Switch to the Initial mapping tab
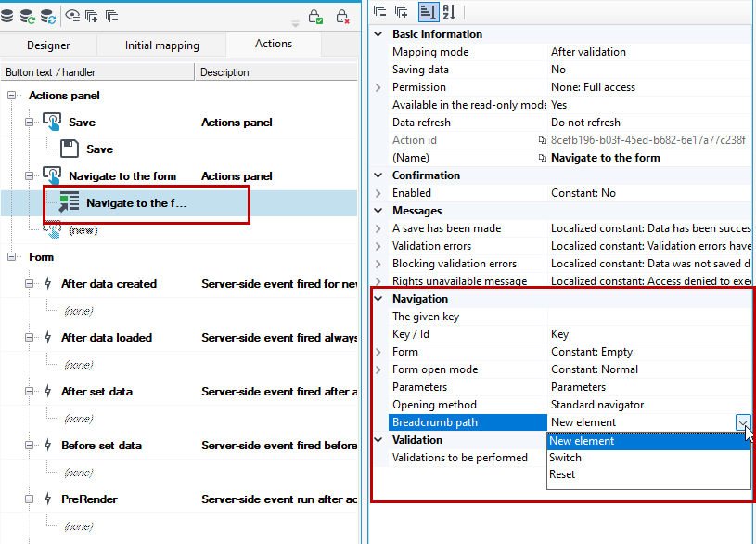The image size is (756, 544). pos(162,45)
